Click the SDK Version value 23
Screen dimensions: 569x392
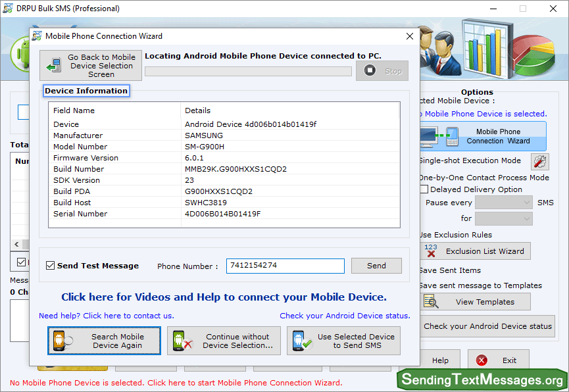(189, 180)
